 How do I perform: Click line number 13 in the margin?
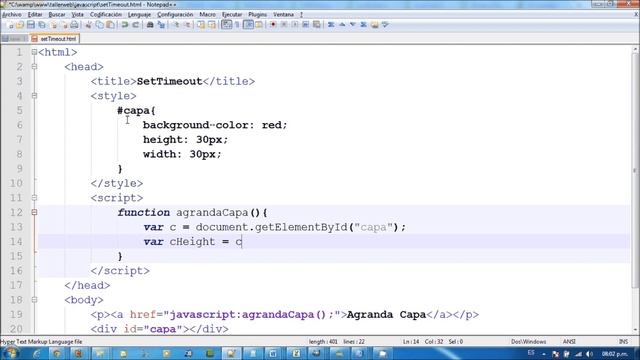click(16, 227)
